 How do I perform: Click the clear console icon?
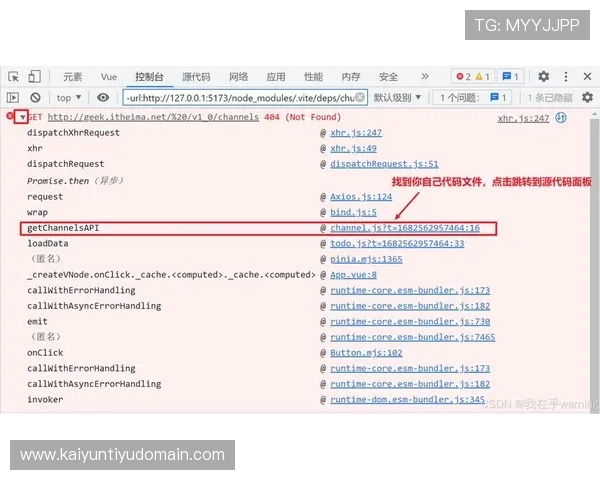35,97
